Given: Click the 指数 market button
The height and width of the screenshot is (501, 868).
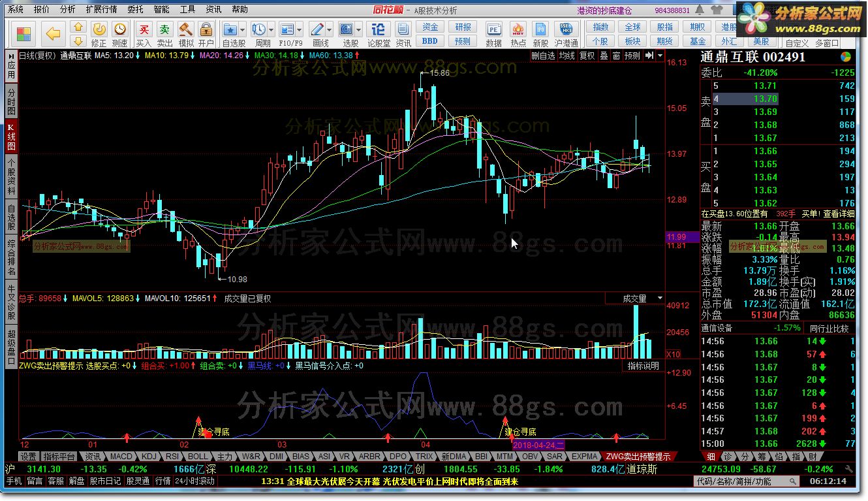Looking at the screenshot, I should pyautogui.click(x=601, y=27).
